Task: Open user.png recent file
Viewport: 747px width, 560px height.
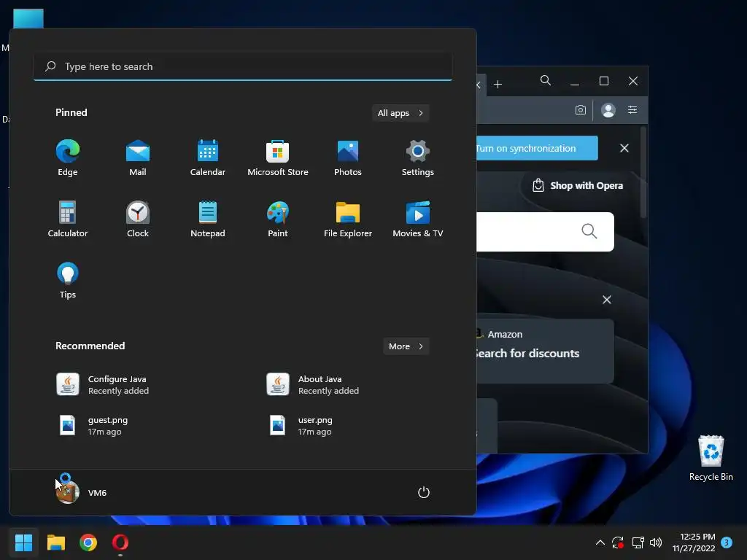Action: pos(301,426)
